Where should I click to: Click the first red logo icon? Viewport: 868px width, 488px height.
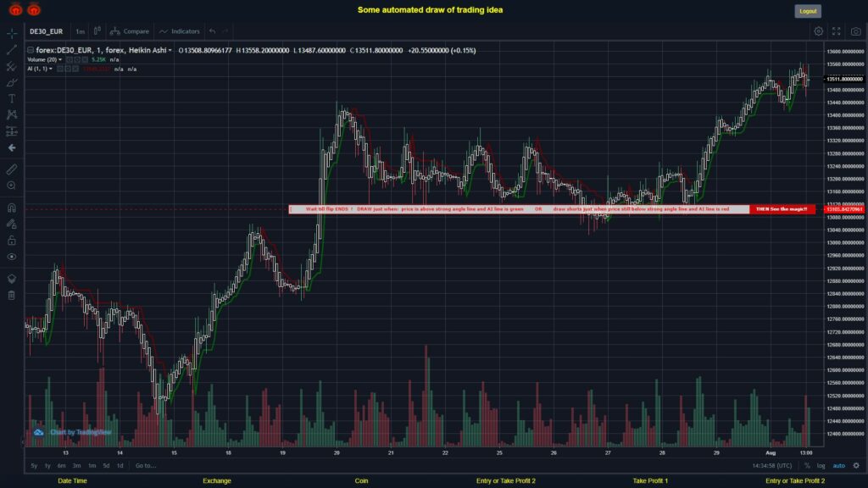[x=15, y=9]
